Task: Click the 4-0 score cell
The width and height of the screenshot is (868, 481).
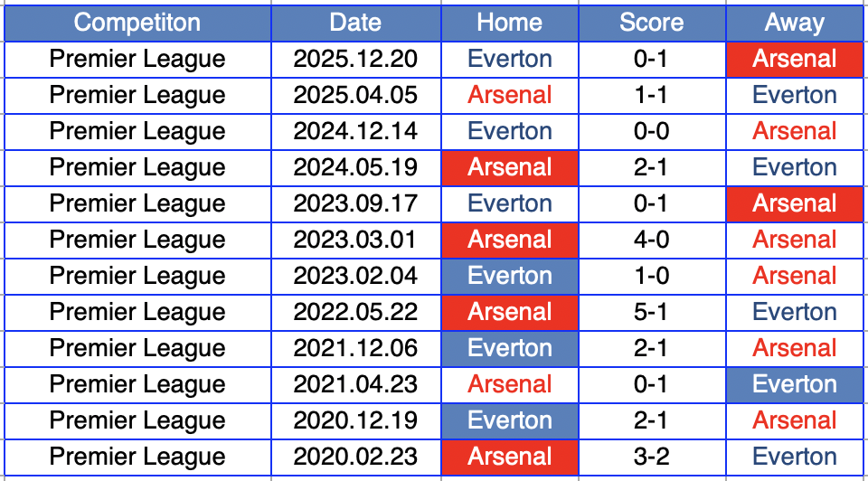Action: coord(651,240)
